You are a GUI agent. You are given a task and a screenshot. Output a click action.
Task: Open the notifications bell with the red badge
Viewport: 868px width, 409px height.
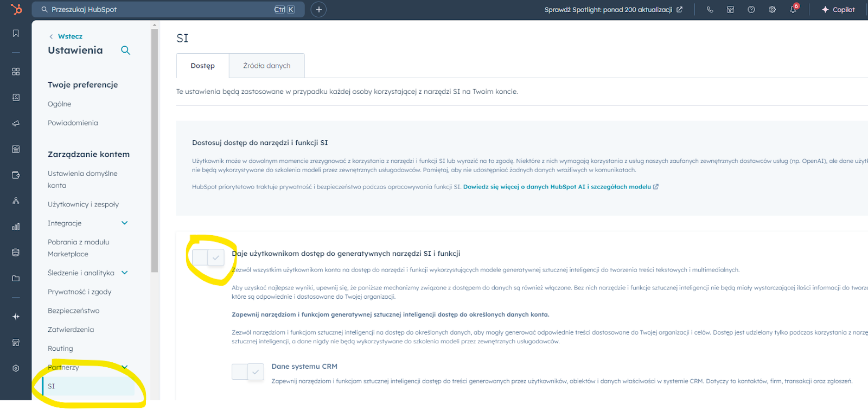click(x=793, y=9)
